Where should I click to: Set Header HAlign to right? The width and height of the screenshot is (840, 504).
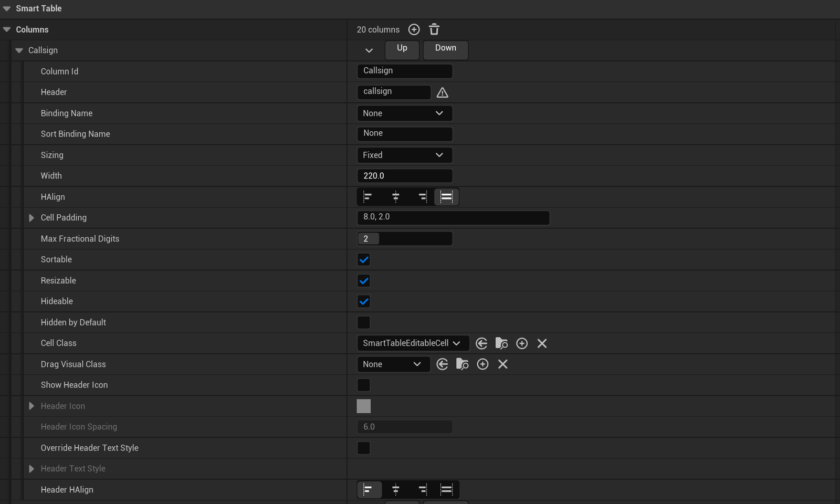coord(422,489)
